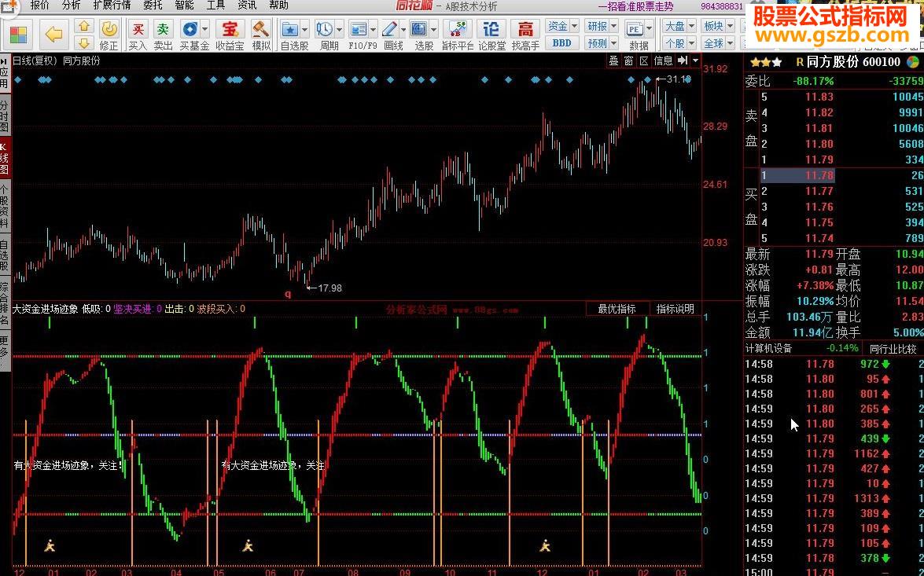Click the three-star rating icon
Screen dimensions: 924x576
(766, 62)
